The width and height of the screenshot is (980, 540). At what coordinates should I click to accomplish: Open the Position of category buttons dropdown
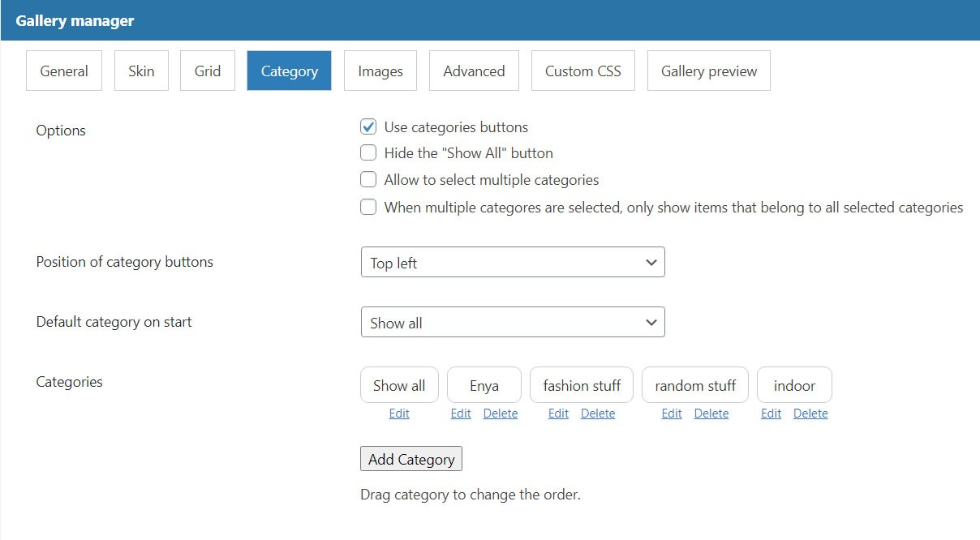pyautogui.click(x=513, y=263)
